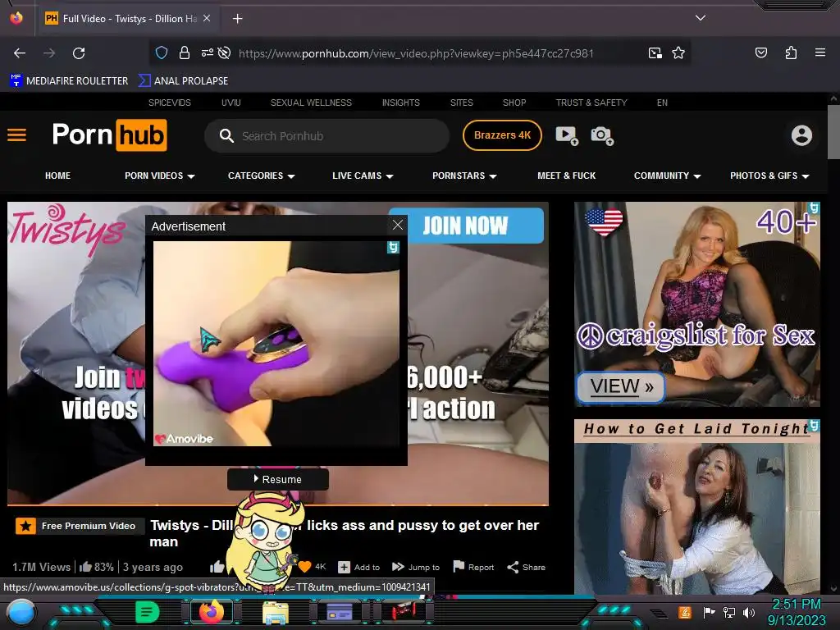The image size is (840, 630).
Task: Open the site's orange hamburger side menu
Action: [x=16, y=135]
